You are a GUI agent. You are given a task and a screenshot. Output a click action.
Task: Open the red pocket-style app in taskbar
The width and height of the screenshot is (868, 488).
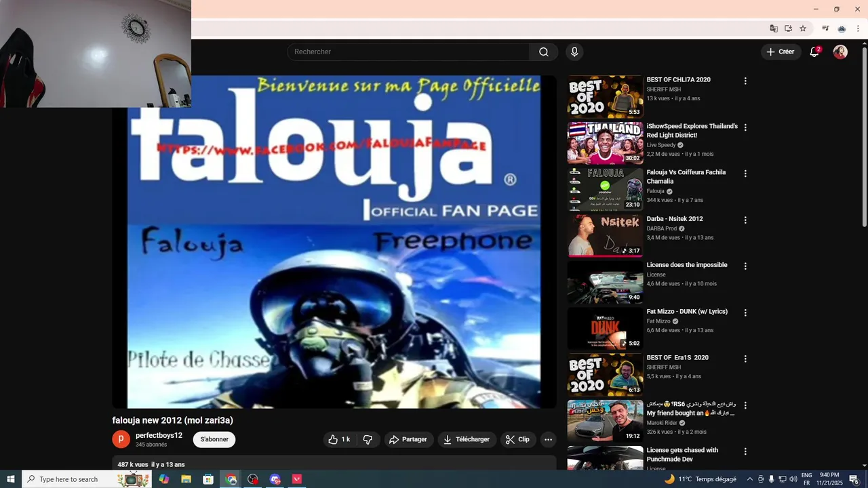297,479
